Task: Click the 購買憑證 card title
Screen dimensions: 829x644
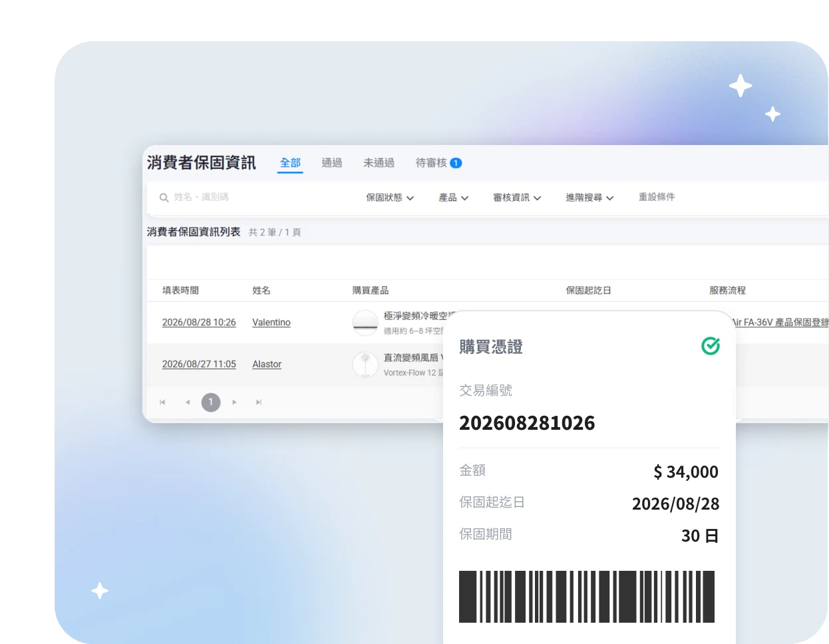Action: 491,347
